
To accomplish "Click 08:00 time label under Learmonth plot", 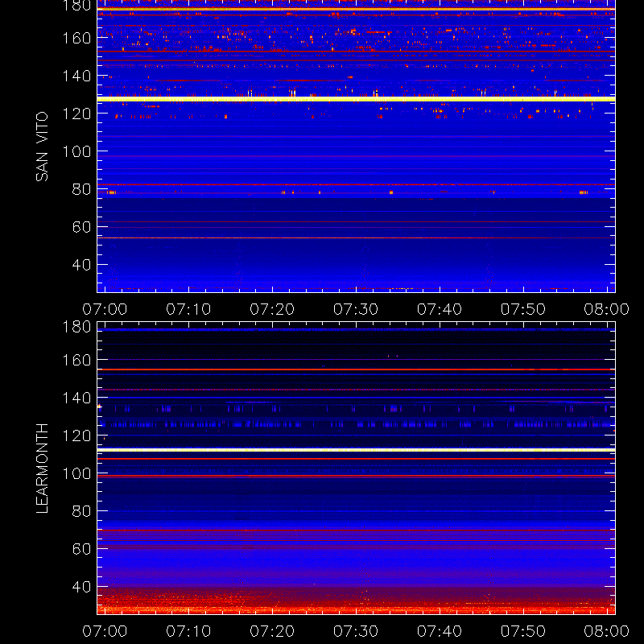I will 607,631.
